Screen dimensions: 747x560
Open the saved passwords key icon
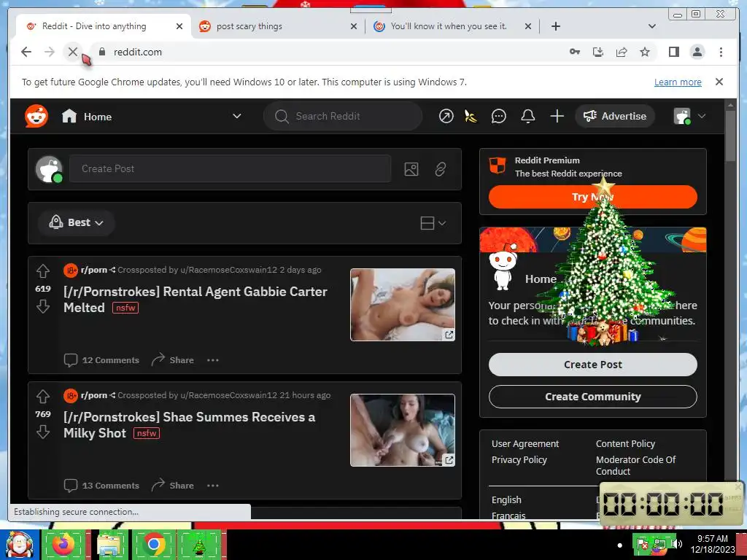tap(575, 52)
